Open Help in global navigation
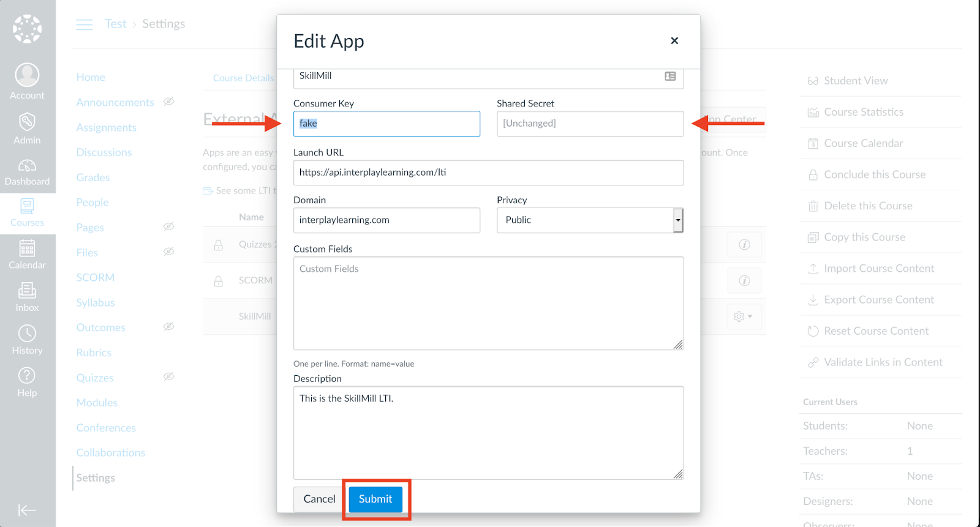The width and height of the screenshot is (980, 527). pyautogui.click(x=27, y=383)
